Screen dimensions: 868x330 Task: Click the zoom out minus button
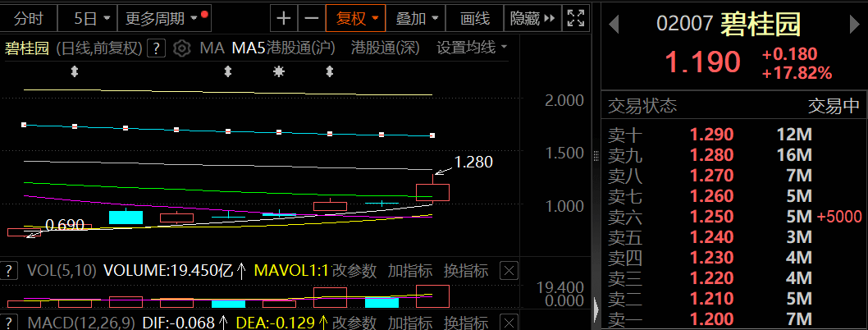tap(310, 17)
